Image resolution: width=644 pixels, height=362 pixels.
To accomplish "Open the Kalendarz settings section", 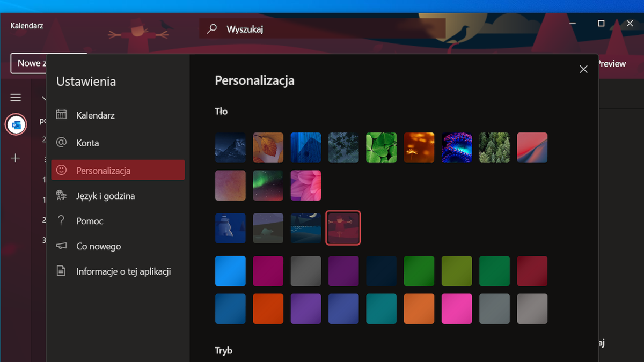I will 97,114.
